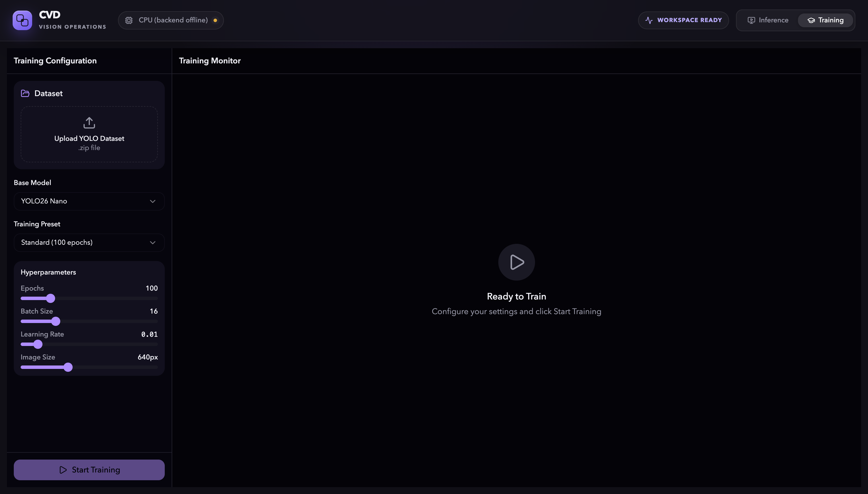Screen dimensions: 868x494
Task: Click the CVD overlapping-squares logo icon
Action: pyautogui.click(x=22, y=20)
